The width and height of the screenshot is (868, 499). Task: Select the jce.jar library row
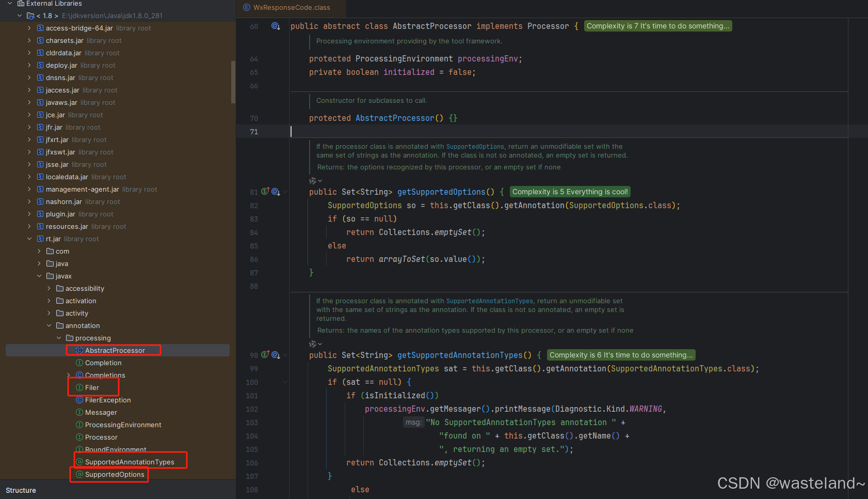[x=118, y=115]
